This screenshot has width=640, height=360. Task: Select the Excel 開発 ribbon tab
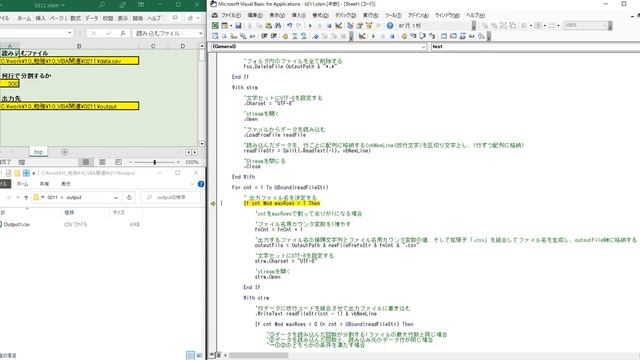tap(138, 18)
